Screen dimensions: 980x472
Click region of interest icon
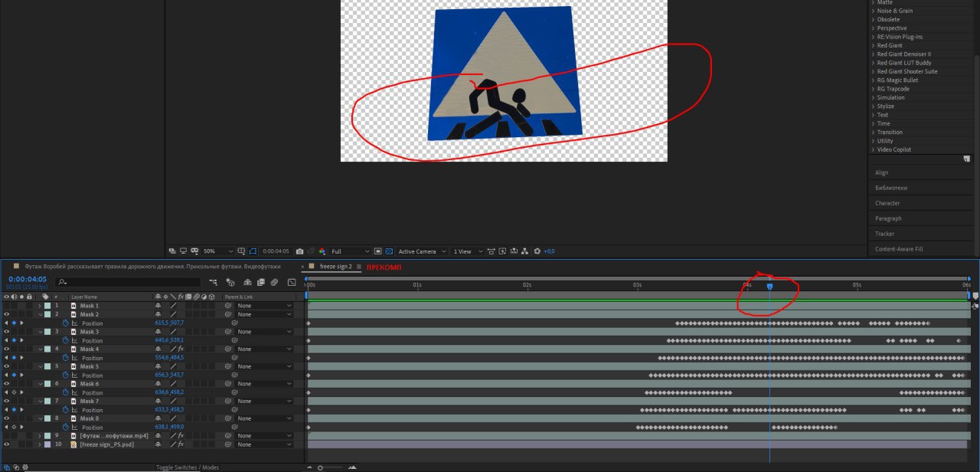click(377, 251)
